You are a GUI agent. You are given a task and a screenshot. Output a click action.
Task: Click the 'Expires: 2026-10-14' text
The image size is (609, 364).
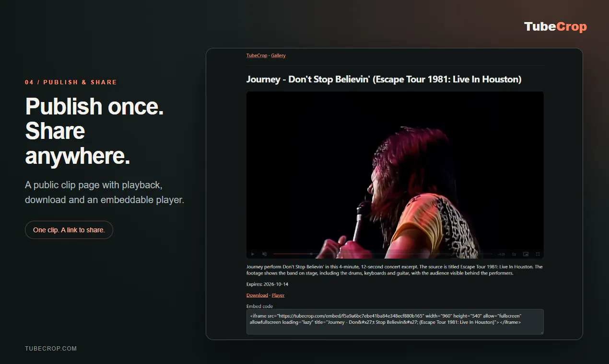(268, 284)
